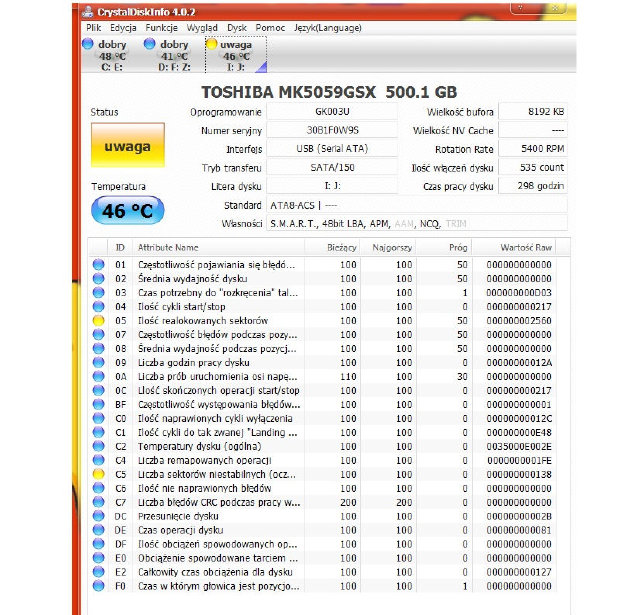Open the Plik menu
620x615 pixels.
pos(93,28)
